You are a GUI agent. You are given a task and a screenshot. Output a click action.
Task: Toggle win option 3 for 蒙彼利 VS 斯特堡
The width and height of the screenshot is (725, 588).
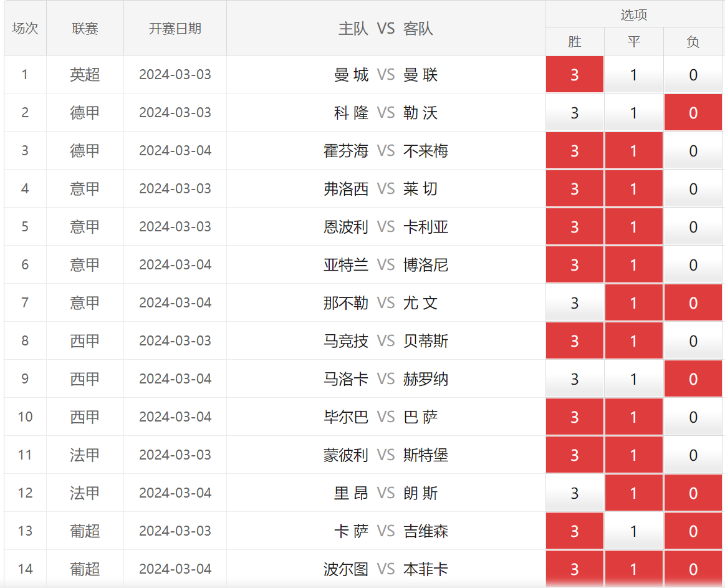click(574, 455)
